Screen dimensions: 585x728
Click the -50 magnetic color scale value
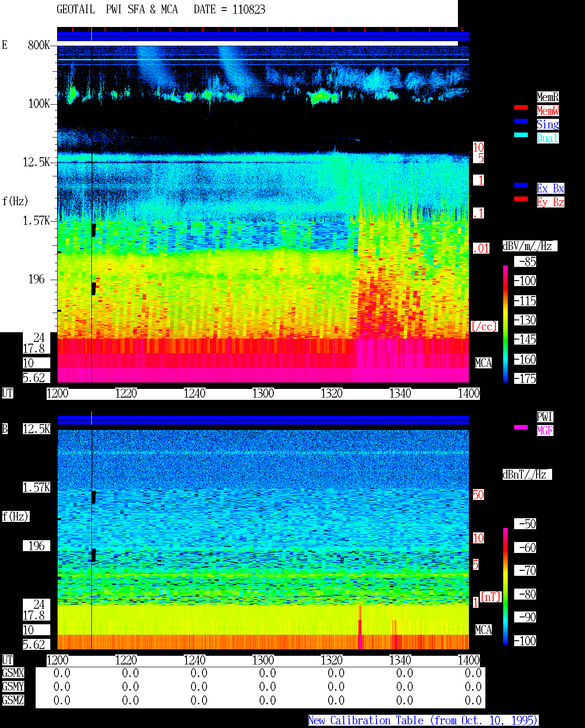[x=525, y=524]
